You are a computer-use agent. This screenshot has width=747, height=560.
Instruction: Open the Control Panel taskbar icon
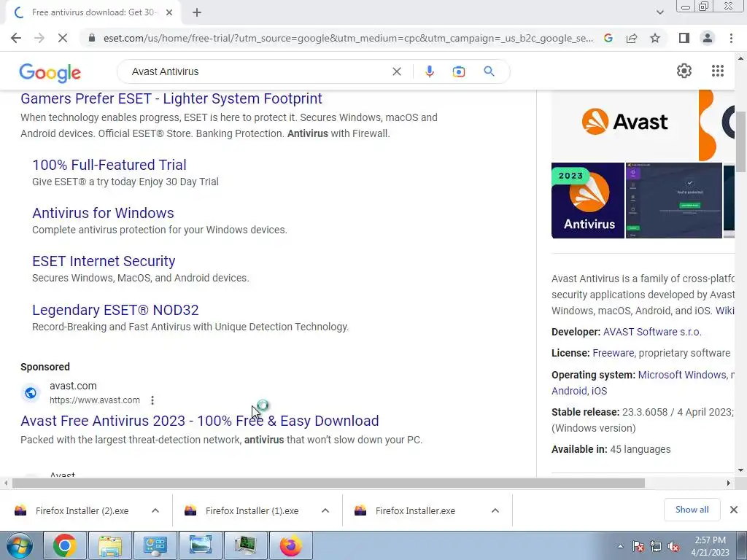pyautogui.click(x=155, y=545)
